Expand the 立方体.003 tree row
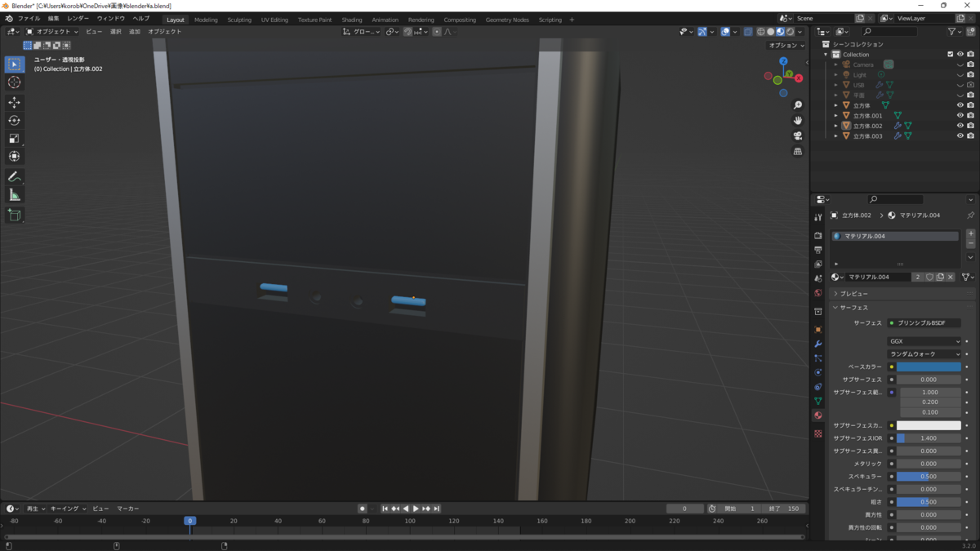 [835, 136]
